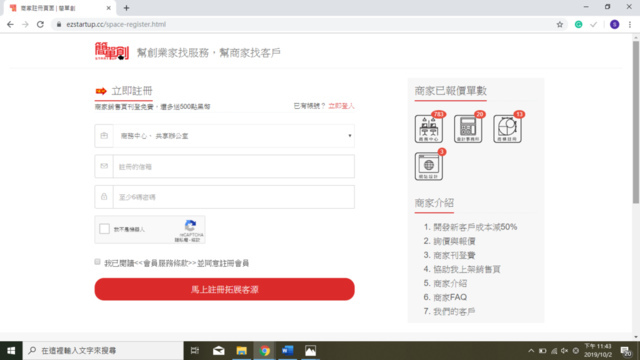Check the 我已閱讀會員服務條款 agreement checkbox
The image size is (640, 360).
pyautogui.click(x=97, y=262)
